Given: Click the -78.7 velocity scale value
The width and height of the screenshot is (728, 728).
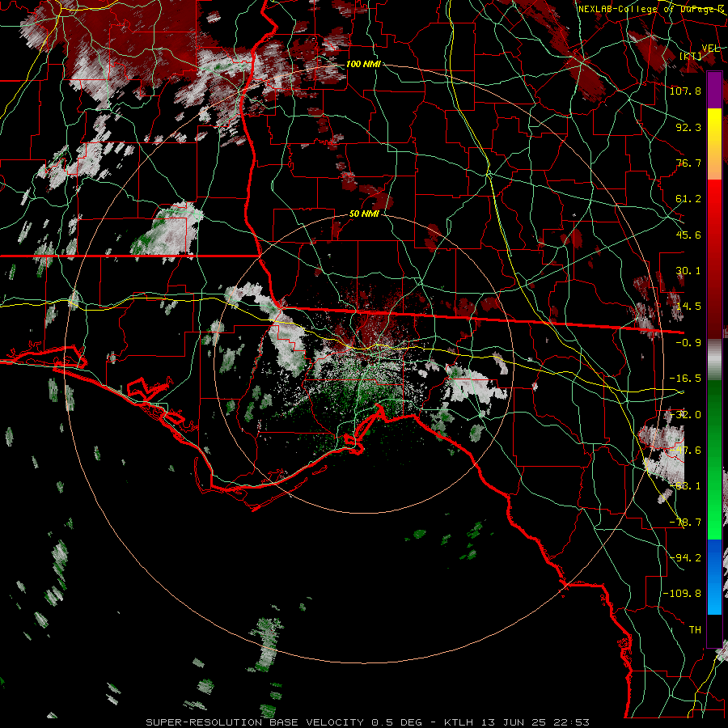Looking at the screenshot, I should tap(685, 523).
